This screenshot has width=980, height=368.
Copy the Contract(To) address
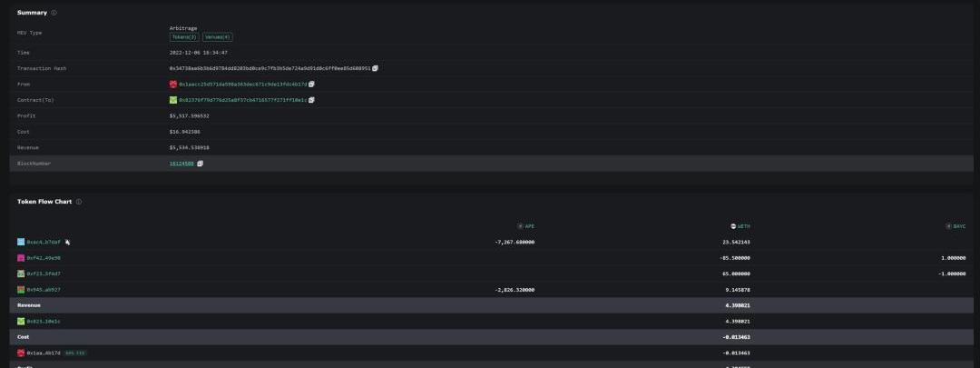point(311,100)
